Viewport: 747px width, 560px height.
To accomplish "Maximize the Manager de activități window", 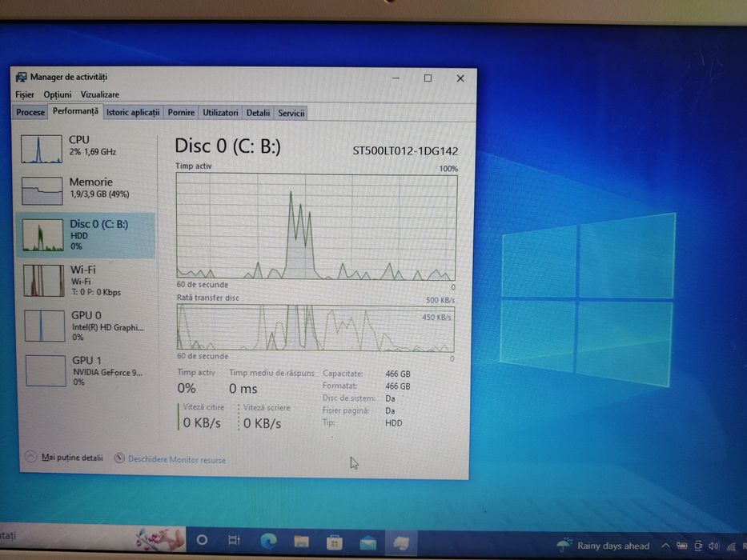I will click(x=428, y=78).
